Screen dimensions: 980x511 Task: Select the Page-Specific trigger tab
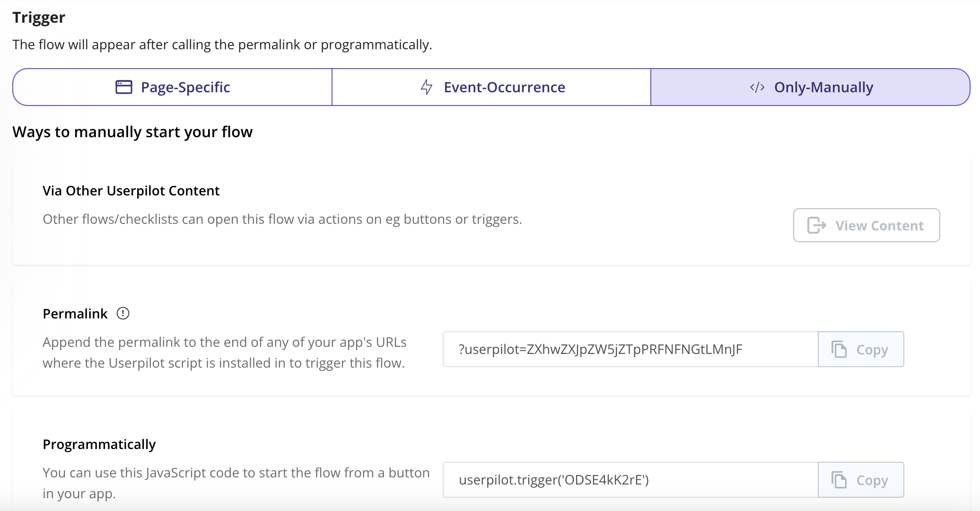pos(173,87)
